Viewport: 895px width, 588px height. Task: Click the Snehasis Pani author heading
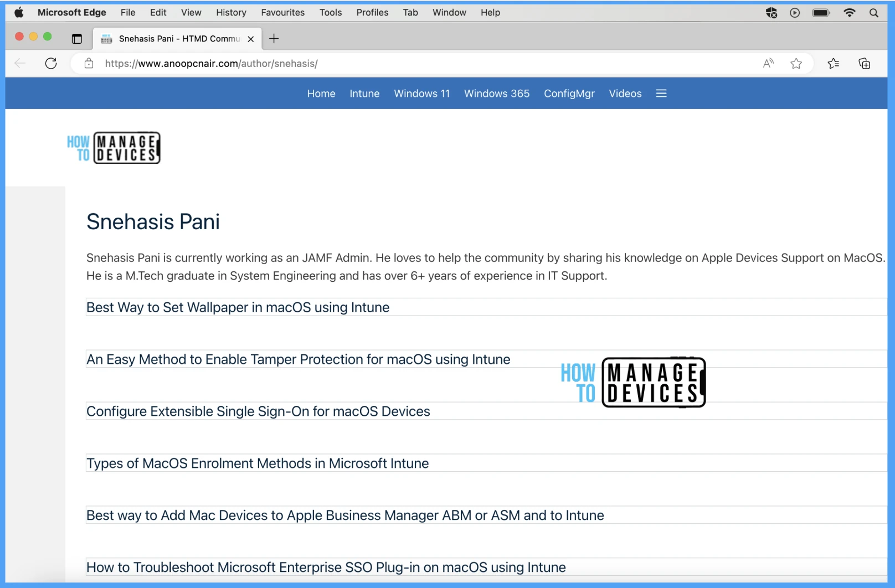153,221
